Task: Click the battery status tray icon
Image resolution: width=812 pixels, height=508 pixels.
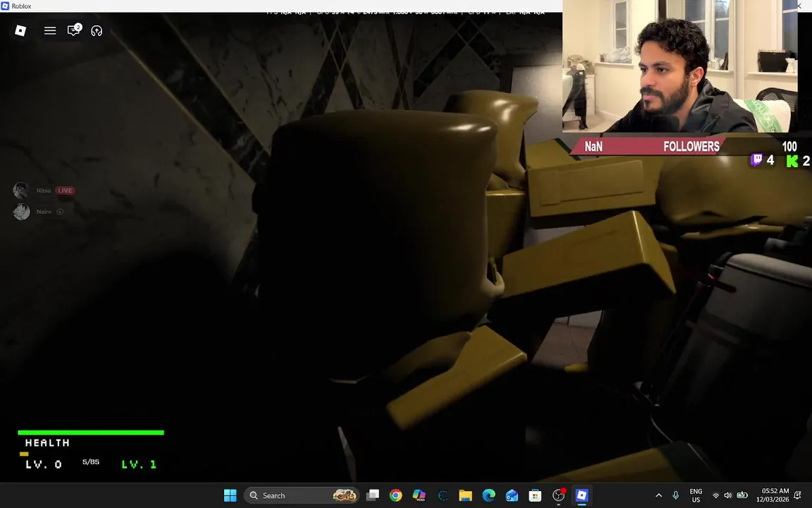Action: click(x=742, y=495)
